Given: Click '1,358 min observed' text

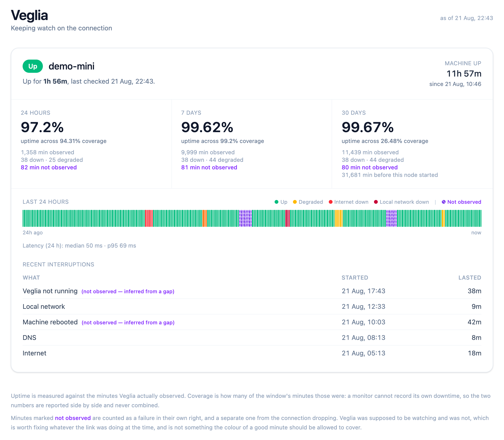Looking at the screenshot, I should (x=47, y=152).
